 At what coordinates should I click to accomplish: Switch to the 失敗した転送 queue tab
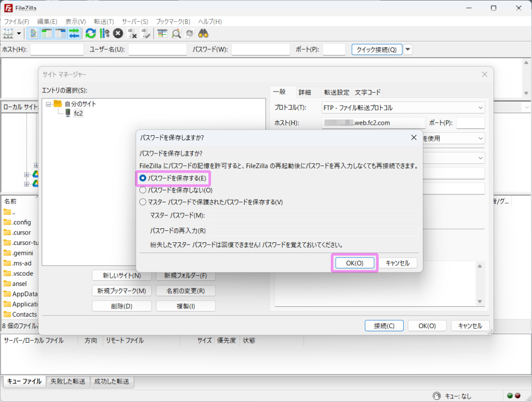[68, 382]
